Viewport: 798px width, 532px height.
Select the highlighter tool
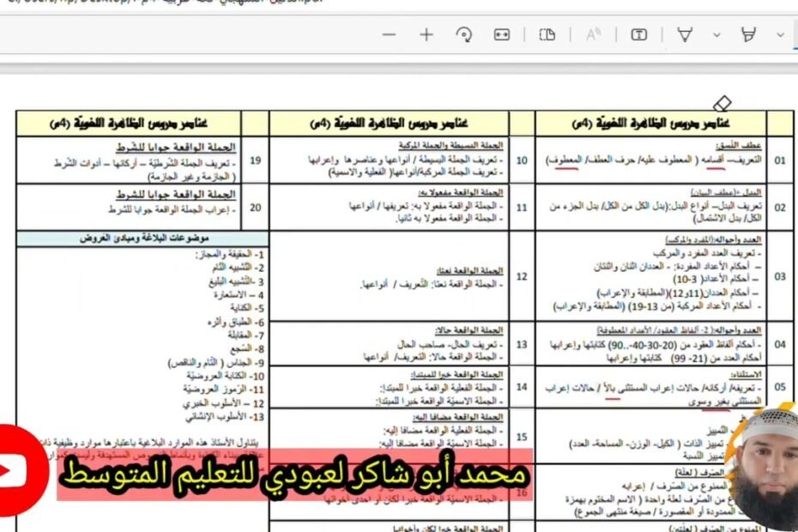748,35
